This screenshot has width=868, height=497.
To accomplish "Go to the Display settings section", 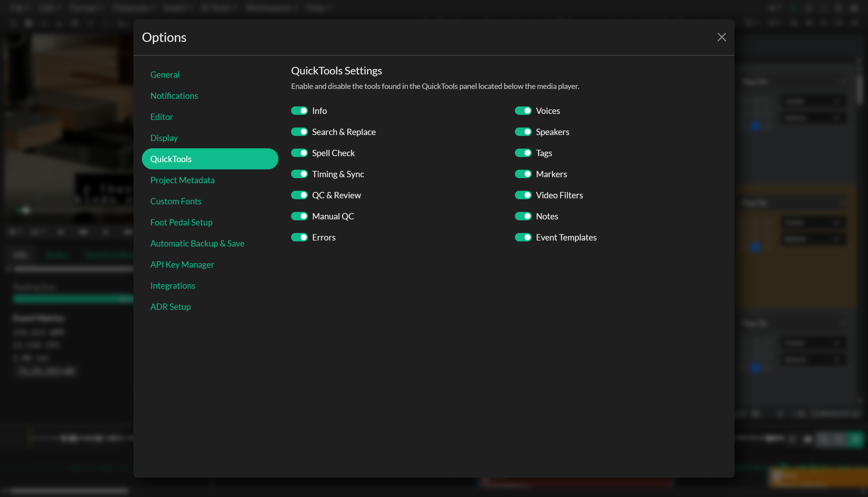I will pos(164,137).
